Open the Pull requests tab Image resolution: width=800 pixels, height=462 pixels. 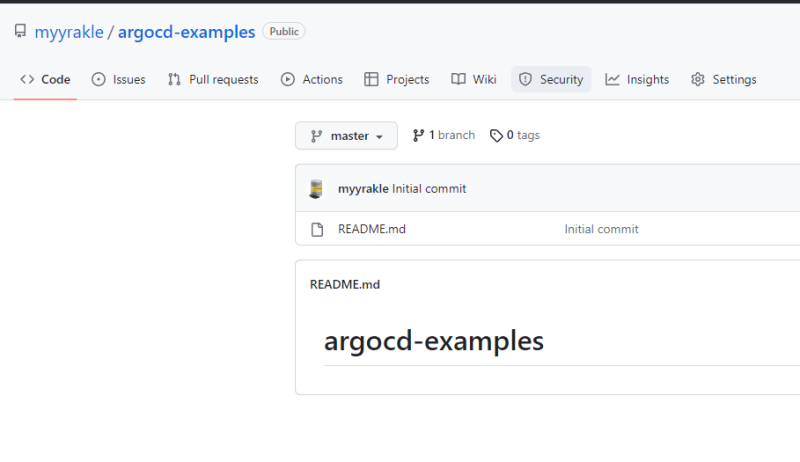pos(212,80)
